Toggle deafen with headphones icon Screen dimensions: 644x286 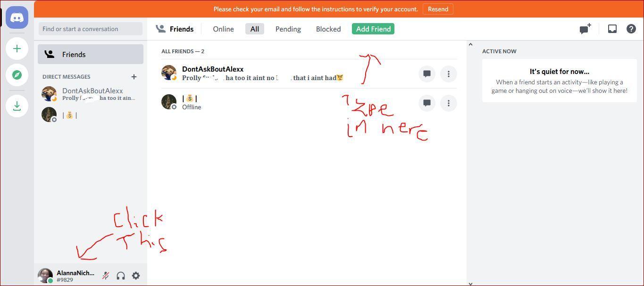[x=121, y=276]
